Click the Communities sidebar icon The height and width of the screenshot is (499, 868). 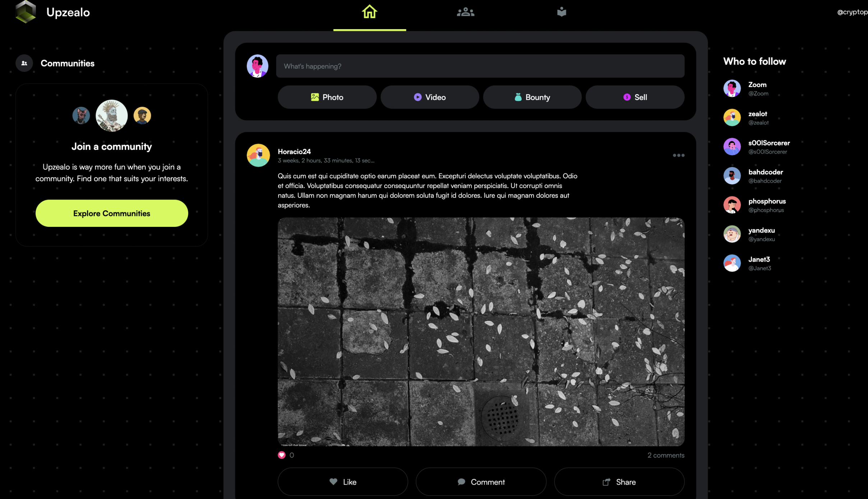(24, 63)
